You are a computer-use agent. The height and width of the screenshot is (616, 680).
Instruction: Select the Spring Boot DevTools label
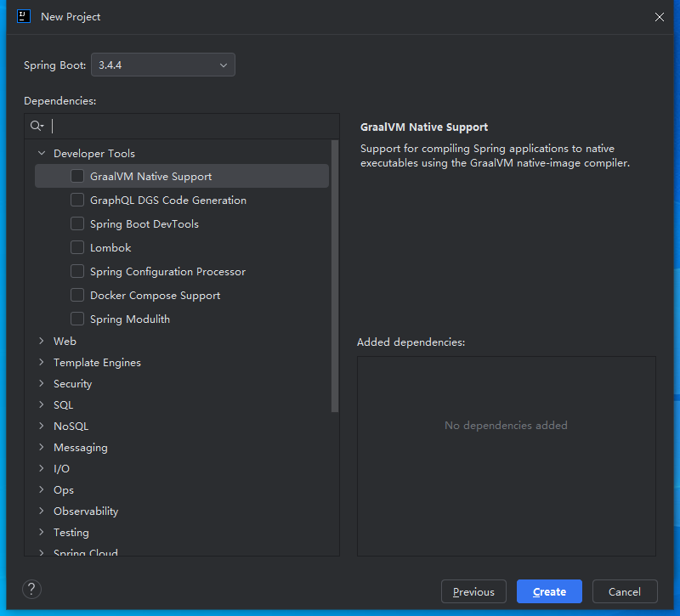[144, 224]
